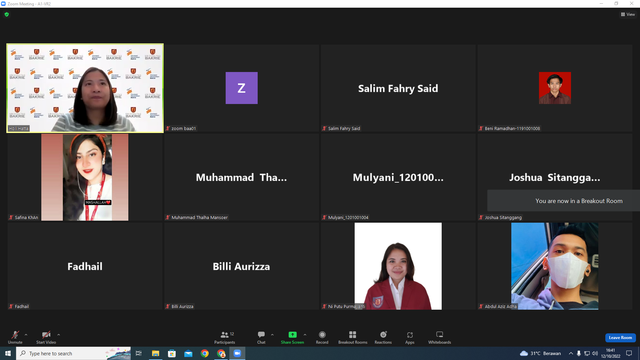Select the Mulyani_120100... tile
Screen dimensions: 640x360
(398, 177)
